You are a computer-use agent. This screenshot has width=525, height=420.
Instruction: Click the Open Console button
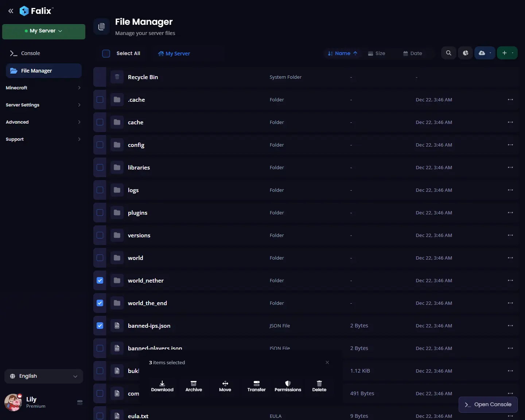tap(488, 405)
